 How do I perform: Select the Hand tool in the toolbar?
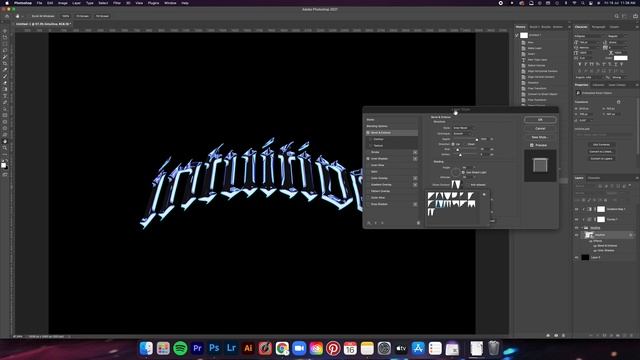(5, 141)
